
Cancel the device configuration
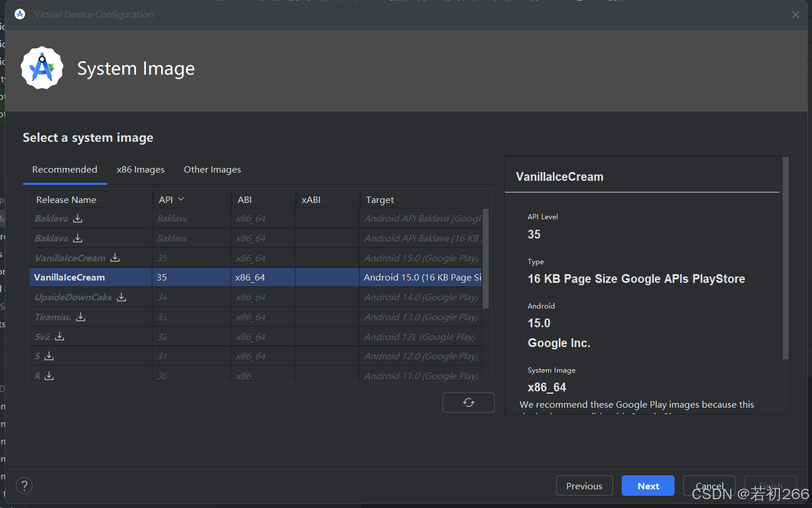(709, 486)
